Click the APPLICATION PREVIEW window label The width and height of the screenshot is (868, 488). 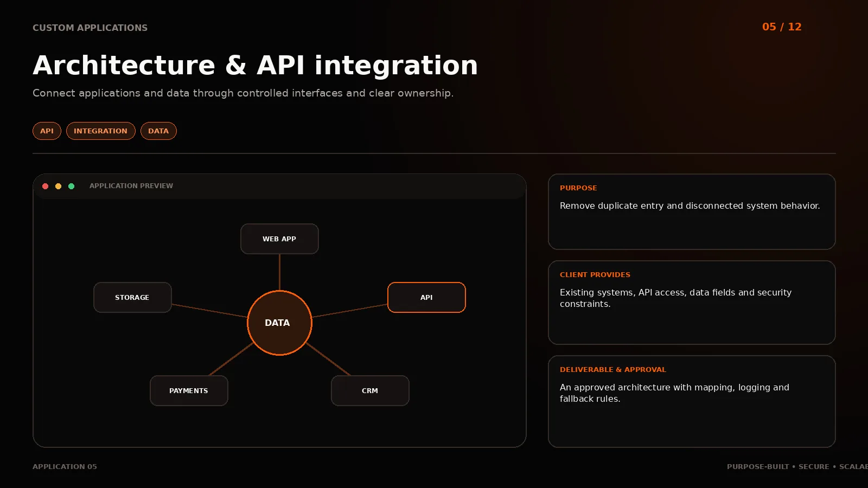(x=131, y=185)
